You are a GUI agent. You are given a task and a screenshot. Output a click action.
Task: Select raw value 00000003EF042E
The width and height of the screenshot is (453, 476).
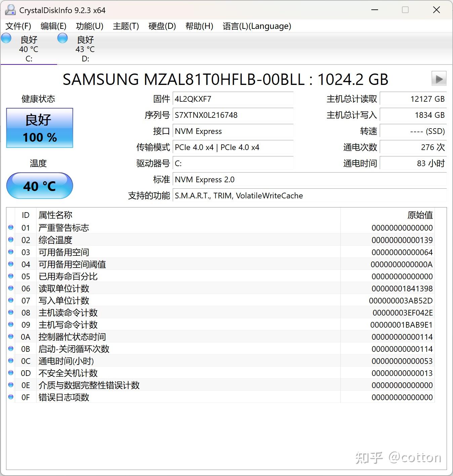tap(403, 313)
